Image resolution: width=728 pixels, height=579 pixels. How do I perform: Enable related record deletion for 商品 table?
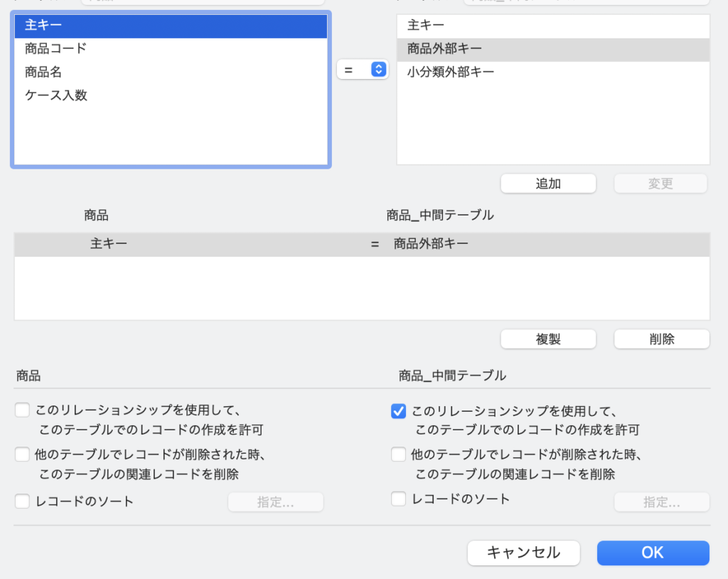click(x=23, y=455)
